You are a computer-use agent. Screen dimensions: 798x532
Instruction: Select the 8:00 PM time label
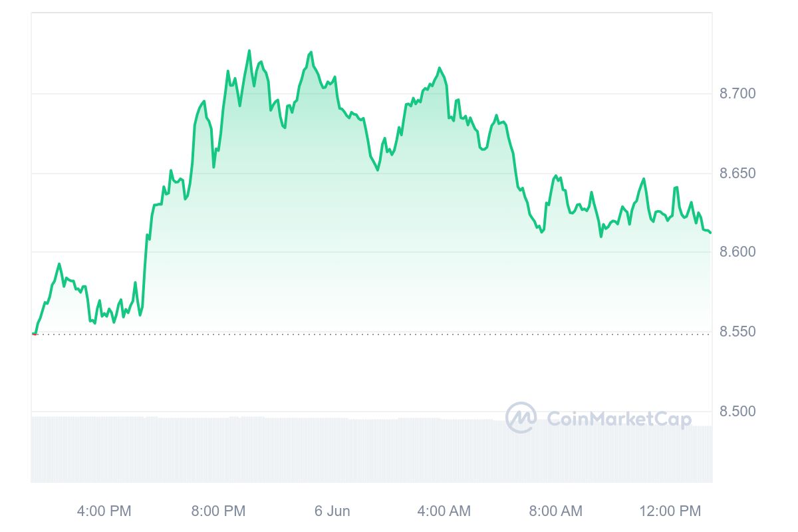[218, 511]
